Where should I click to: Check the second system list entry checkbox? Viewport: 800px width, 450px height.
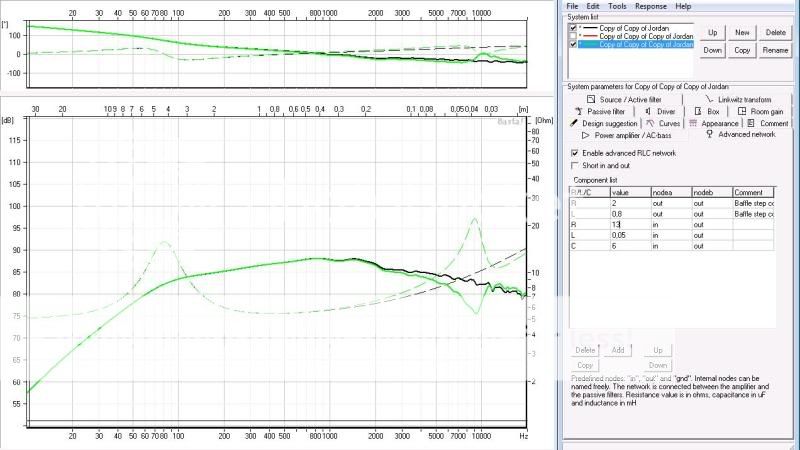pyautogui.click(x=573, y=36)
